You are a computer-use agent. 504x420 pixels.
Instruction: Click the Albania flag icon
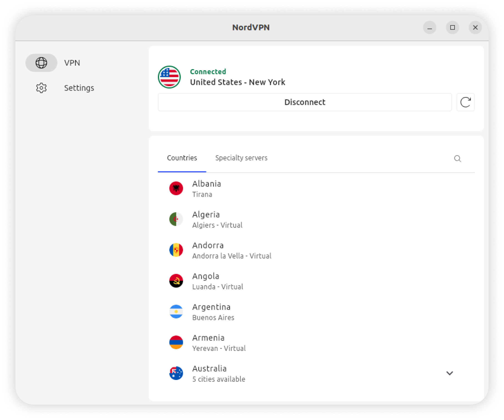(x=176, y=188)
